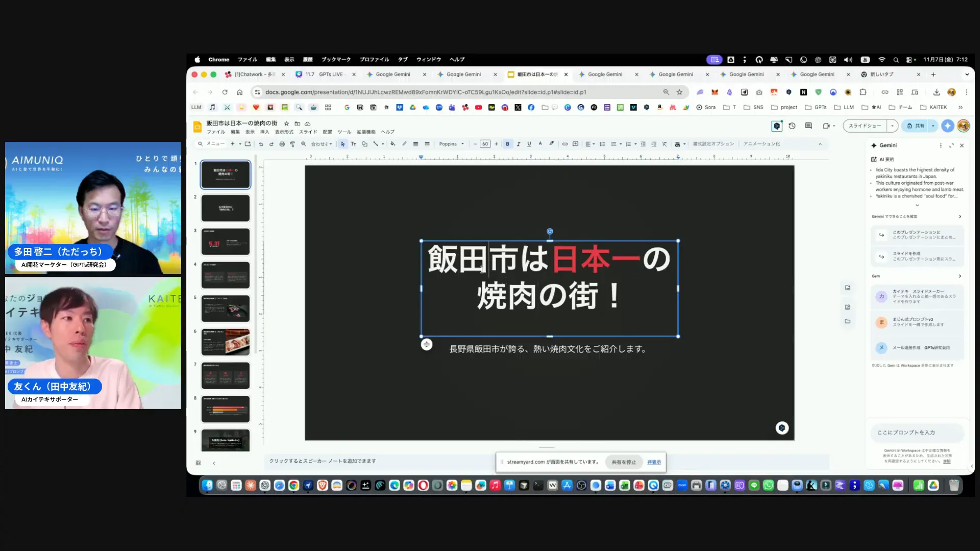Click the insert comment icon in toolbar
Image resolution: width=980 pixels, height=551 pixels.
(x=576, y=144)
